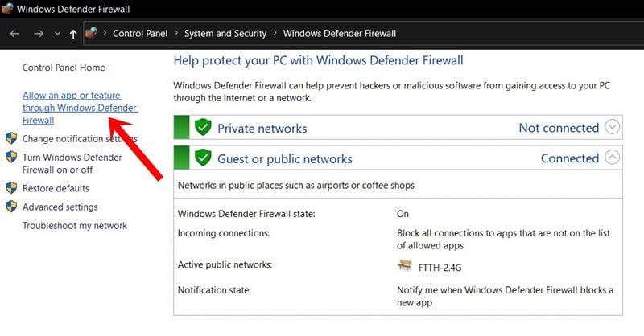Click the shield icon beside Restore defaults
Screen dimensions: 644x336
(11, 188)
